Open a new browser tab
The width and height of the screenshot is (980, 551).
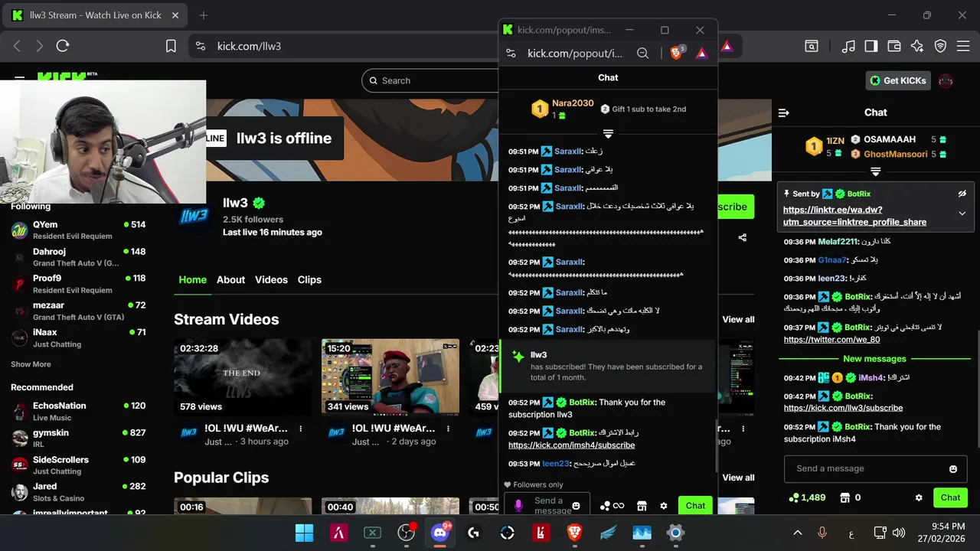(x=204, y=15)
